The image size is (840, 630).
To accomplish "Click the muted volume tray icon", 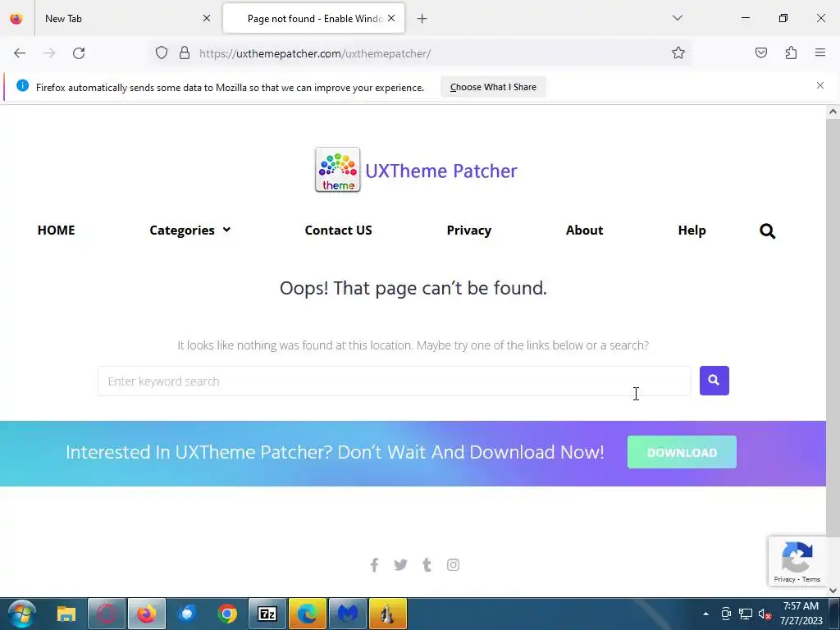I will pos(765,614).
